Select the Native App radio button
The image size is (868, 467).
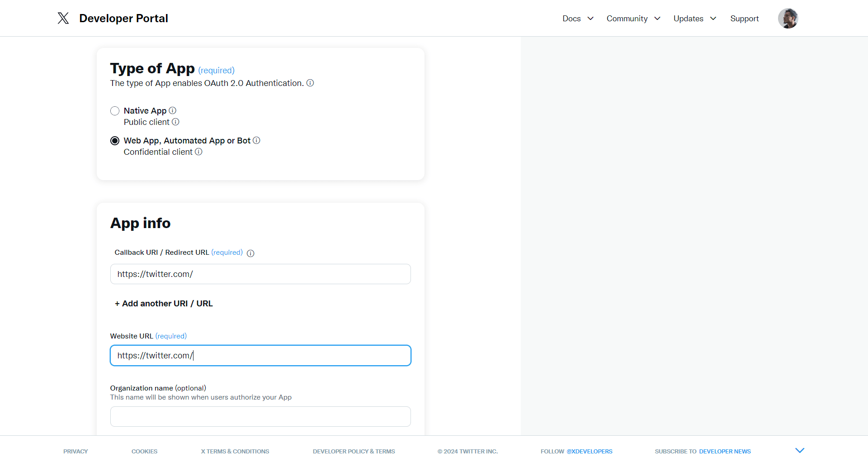click(115, 111)
